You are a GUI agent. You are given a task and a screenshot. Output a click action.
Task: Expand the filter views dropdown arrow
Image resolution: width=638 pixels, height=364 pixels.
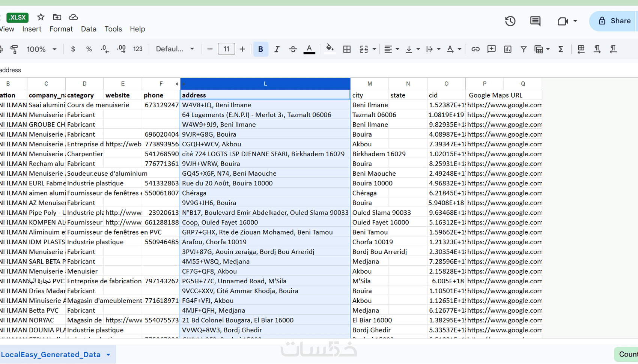(548, 49)
